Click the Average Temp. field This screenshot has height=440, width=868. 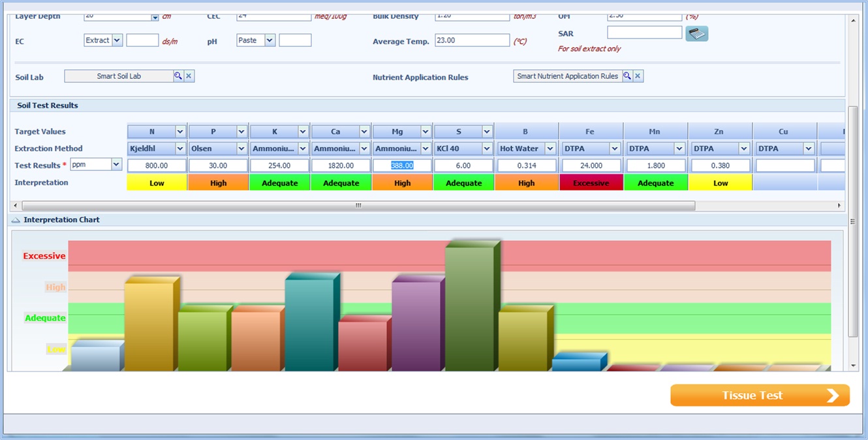click(473, 40)
